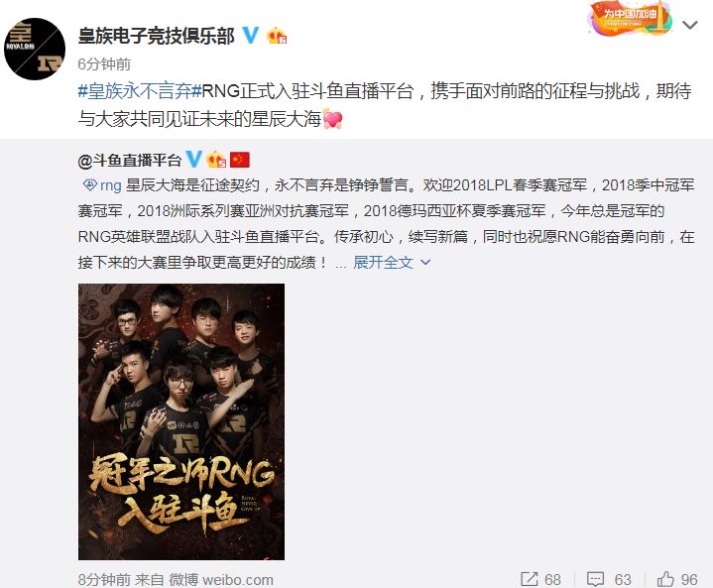This screenshot has height=588, width=713.
Task: Click the 为中国加油 banner badge
Action: pyautogui.click(x=631, y=19)
